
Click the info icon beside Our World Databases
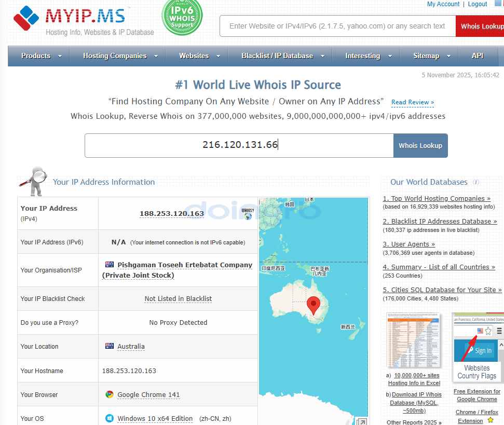476,182
